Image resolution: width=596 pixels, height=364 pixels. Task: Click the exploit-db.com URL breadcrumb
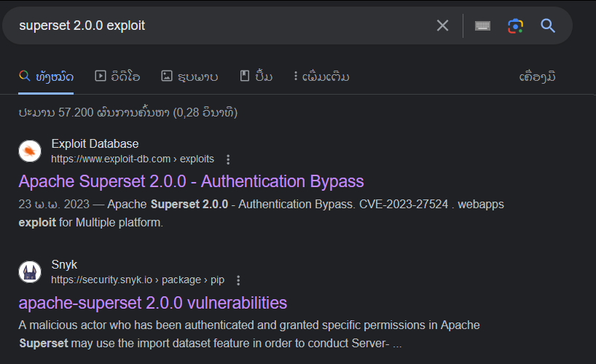point(133,159)
